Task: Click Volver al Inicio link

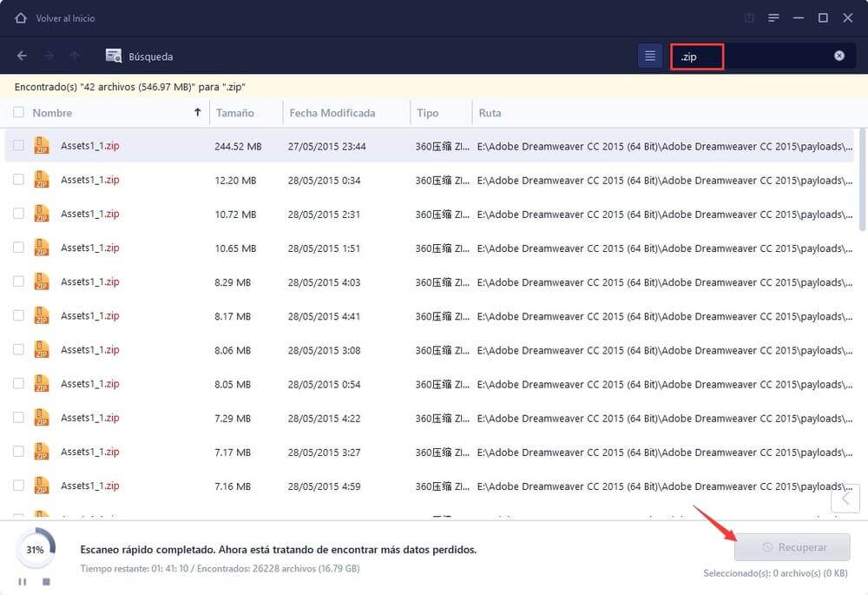Action: tap(65, 18)
